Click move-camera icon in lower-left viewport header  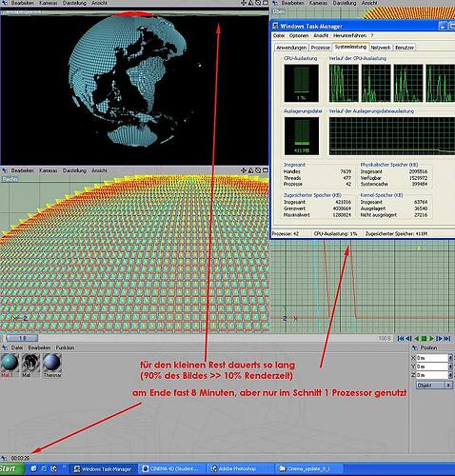click(x=244, y=170)
